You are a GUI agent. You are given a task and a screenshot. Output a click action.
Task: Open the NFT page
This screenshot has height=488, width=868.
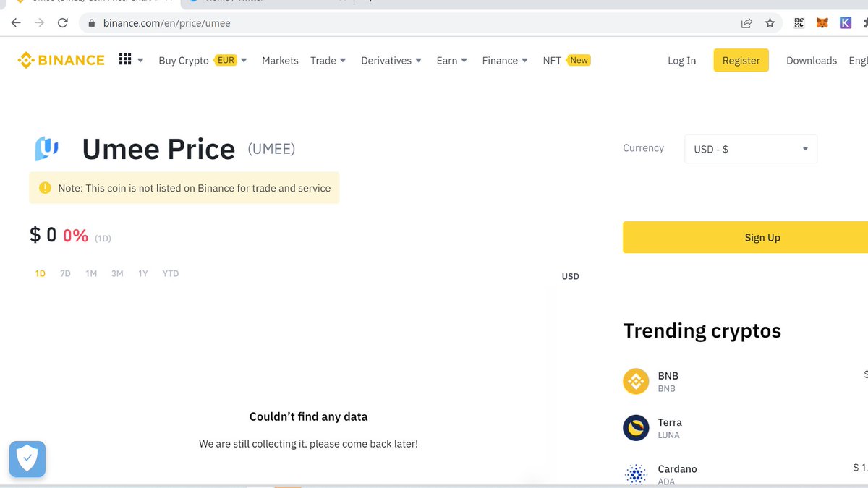tap(552, 61)
